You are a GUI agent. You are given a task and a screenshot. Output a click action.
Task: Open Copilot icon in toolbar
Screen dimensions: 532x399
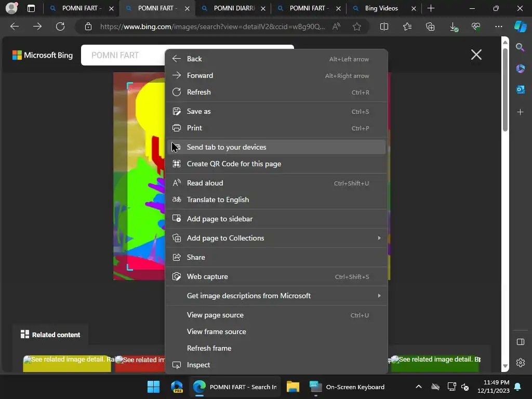click(521, 26)
